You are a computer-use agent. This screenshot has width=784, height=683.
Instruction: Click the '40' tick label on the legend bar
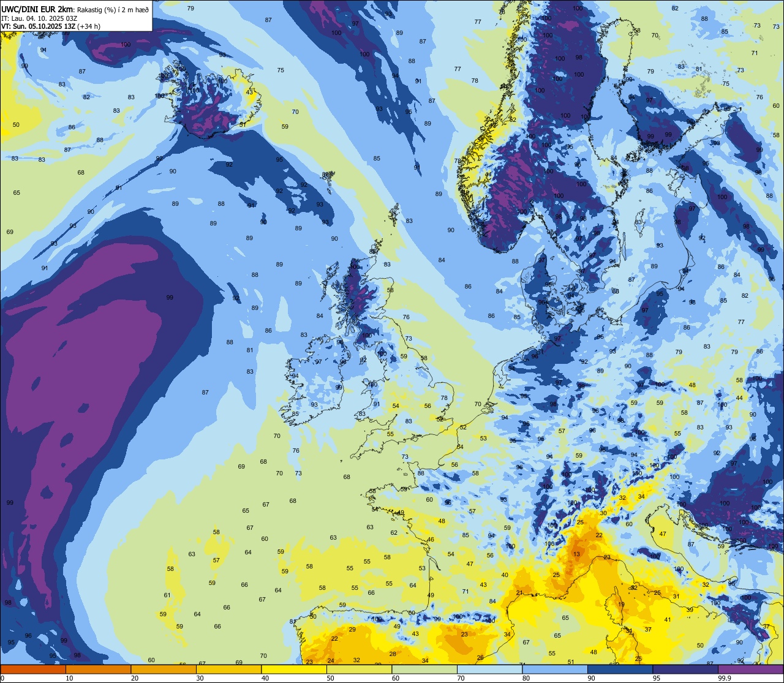(265, 678)
